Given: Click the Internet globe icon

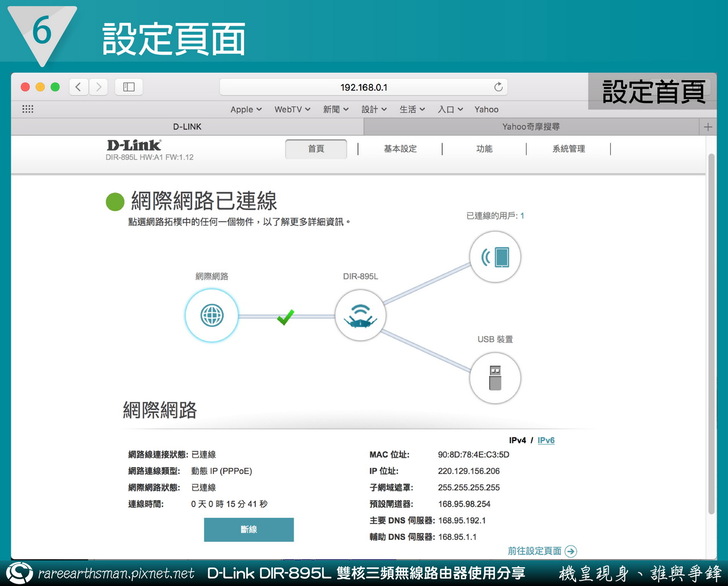Looking at the screenshot, I should [x=212, y=316].
